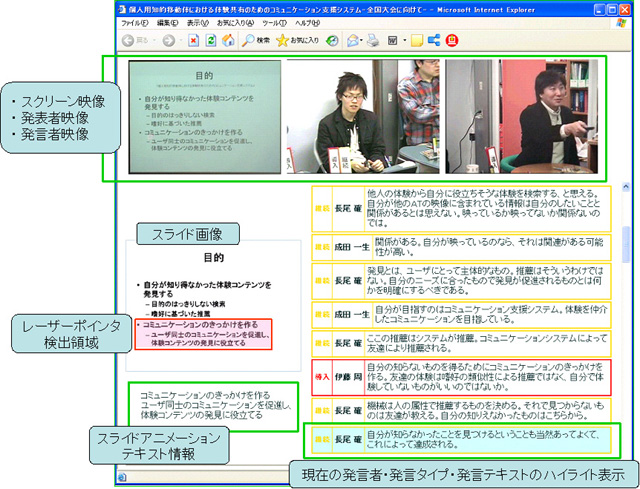Select comment starting ここの推薦はシステムが推薦

(461, 343)
